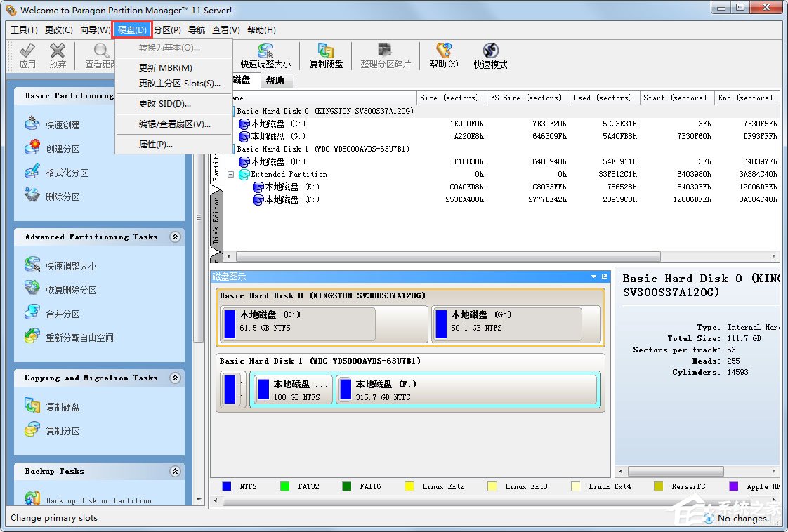
Task: Collapse the Extended Partition tree node
Action: pos(230,174)
